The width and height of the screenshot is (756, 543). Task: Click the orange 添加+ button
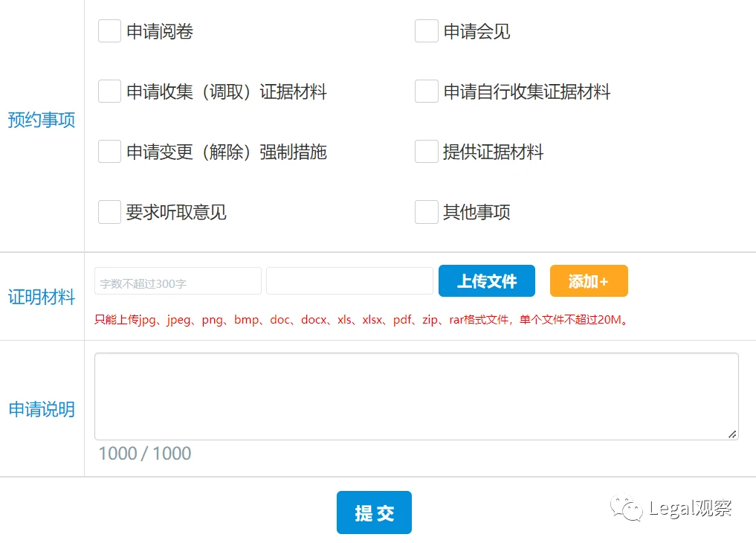coord(588,280)
